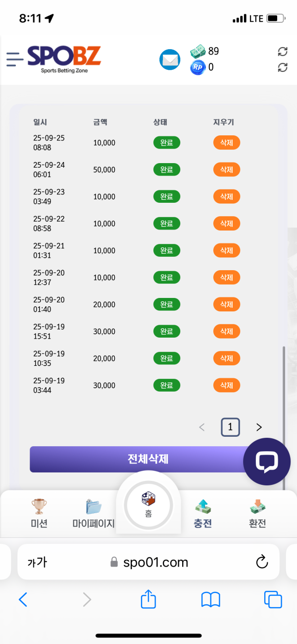
Task: Refresh the cash balance
Action: (x=283, y=52)
